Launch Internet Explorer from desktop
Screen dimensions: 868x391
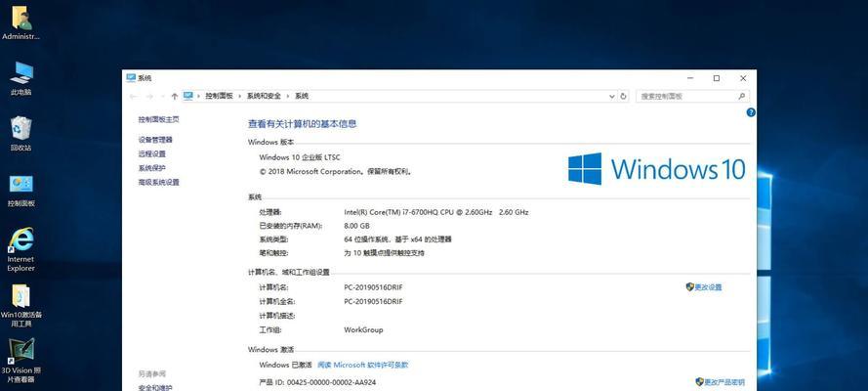[21, 250]
